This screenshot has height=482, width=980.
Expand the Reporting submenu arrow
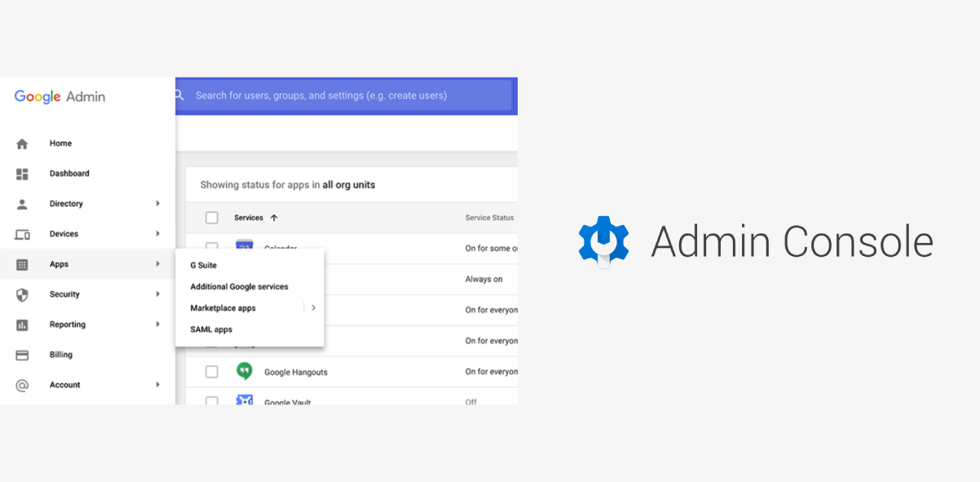[158, 324]
